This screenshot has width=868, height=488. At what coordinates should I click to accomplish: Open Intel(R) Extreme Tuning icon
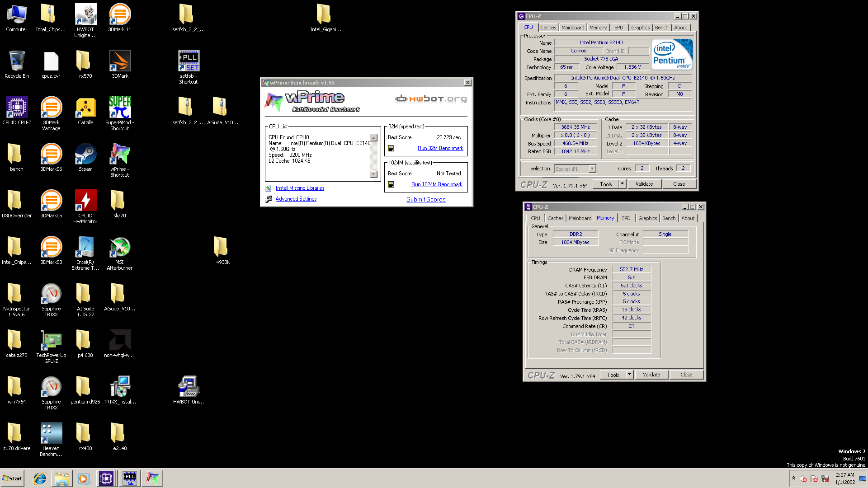click(x=85, y=253)
